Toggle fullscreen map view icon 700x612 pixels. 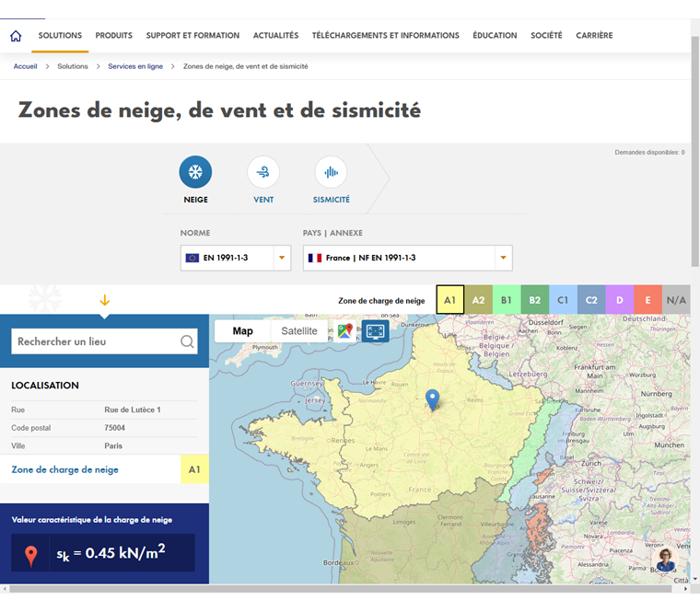click(375, 331)
